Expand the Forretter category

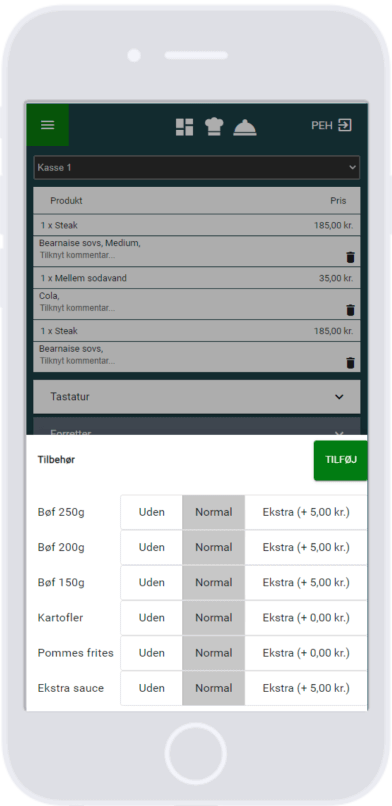tap(197, 427)
